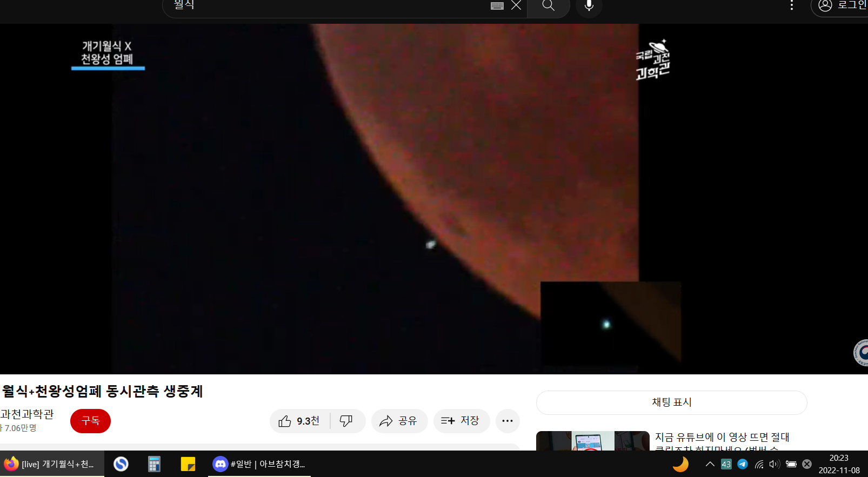Share the video with the 공유 button
The image size is (868, 477).
point(399,421)
